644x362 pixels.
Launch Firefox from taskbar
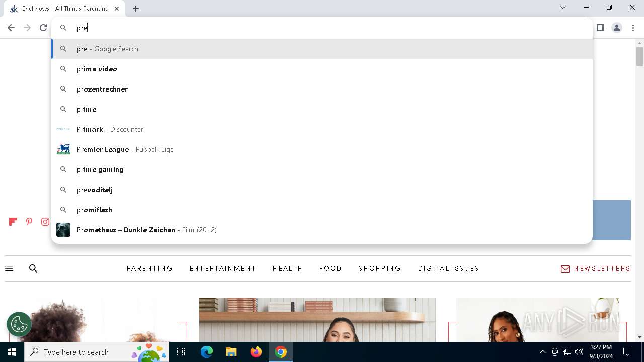tap(256, 352)
